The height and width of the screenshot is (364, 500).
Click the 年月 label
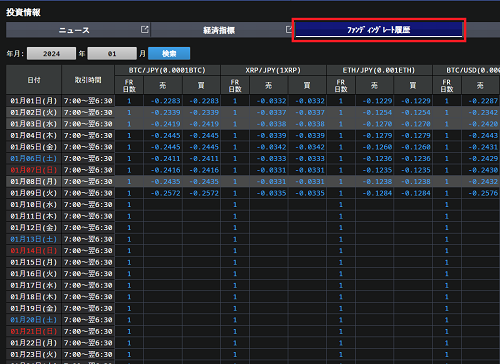[x=15, y=54]
